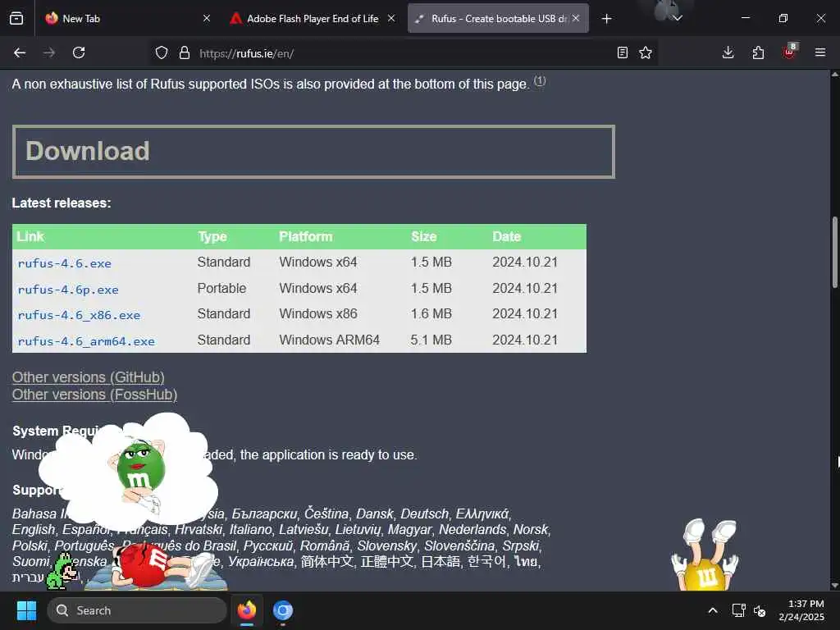Open Chromium browser from the taskbar
The image size is (840, 630).
(x=283, y=610)
